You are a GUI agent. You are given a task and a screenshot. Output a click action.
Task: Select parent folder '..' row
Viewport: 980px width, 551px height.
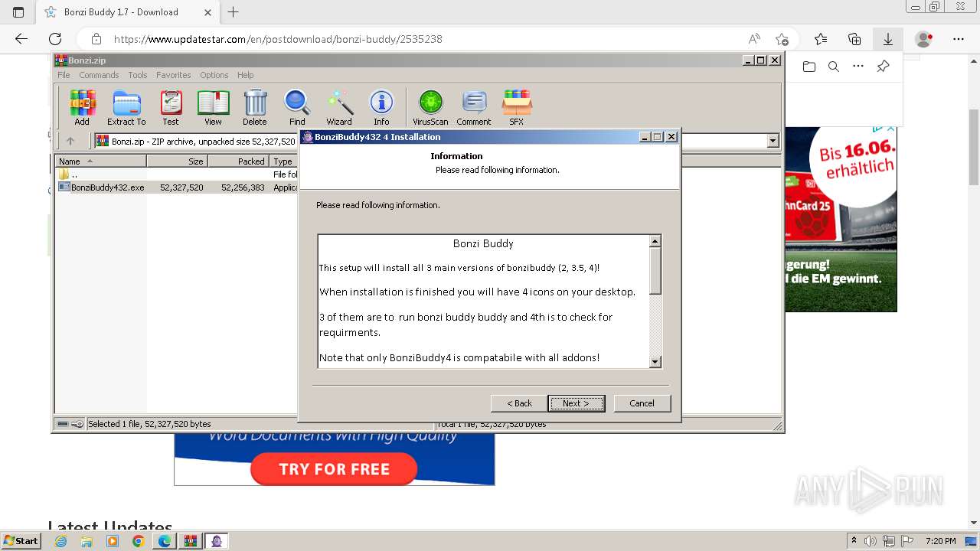[x=73, y=174]
